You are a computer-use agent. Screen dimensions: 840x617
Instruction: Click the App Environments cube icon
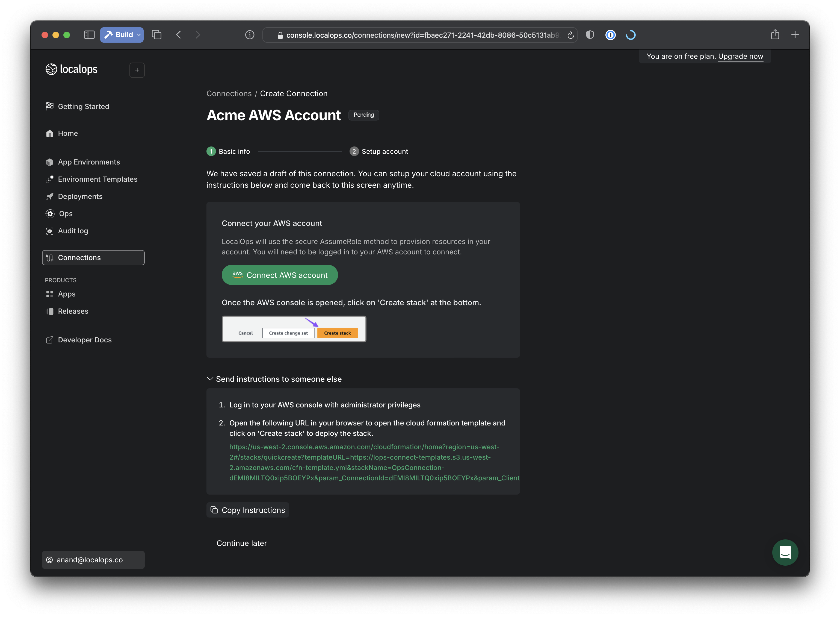[50, 162]
